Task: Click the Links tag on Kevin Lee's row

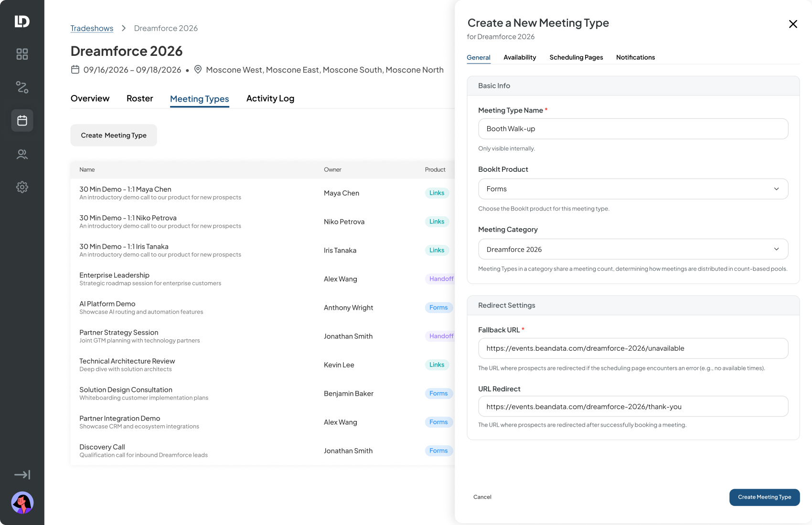Action: pos(437,365)
